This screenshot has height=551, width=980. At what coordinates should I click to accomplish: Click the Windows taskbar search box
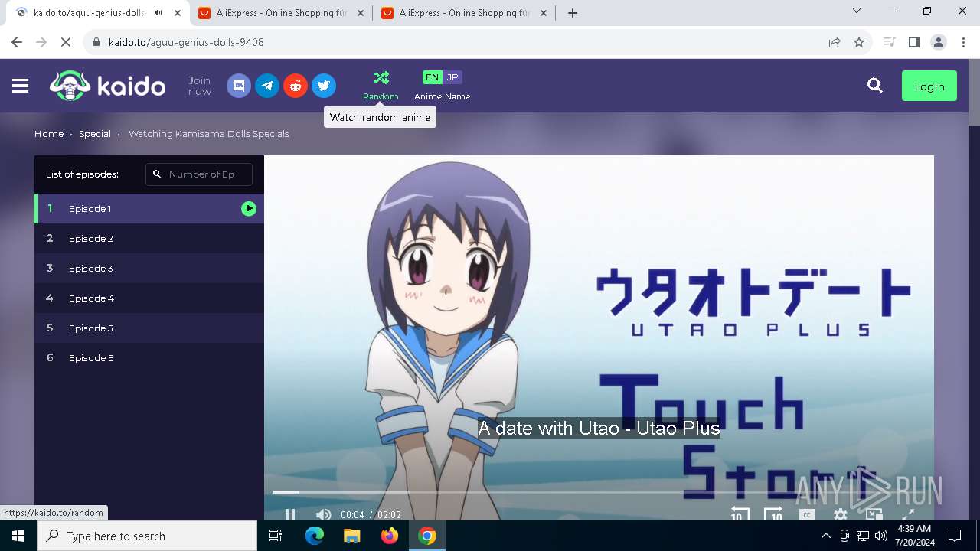[147, 536]
